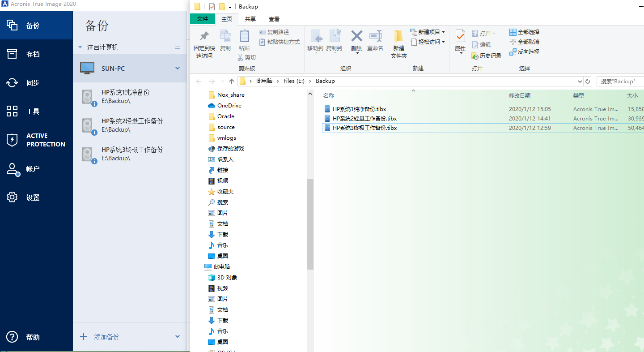
Task: Open Settings (设置) gear in Acronis
Action: [36, 197]
